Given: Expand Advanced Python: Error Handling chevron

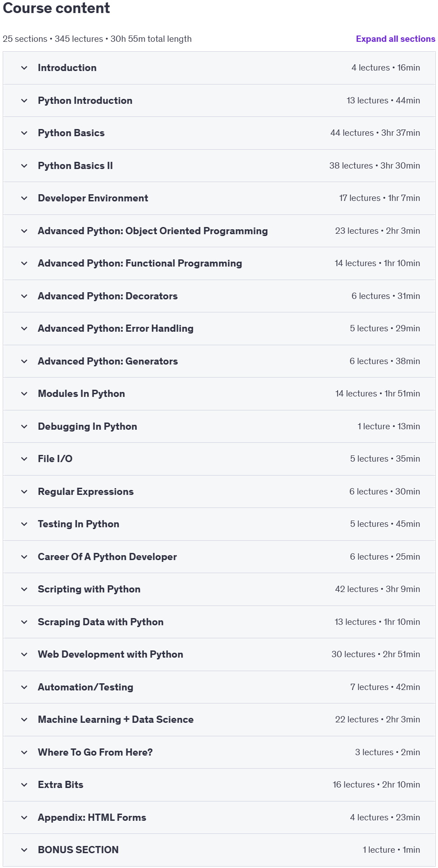Looking at the screenshot, I should [24, 329].
